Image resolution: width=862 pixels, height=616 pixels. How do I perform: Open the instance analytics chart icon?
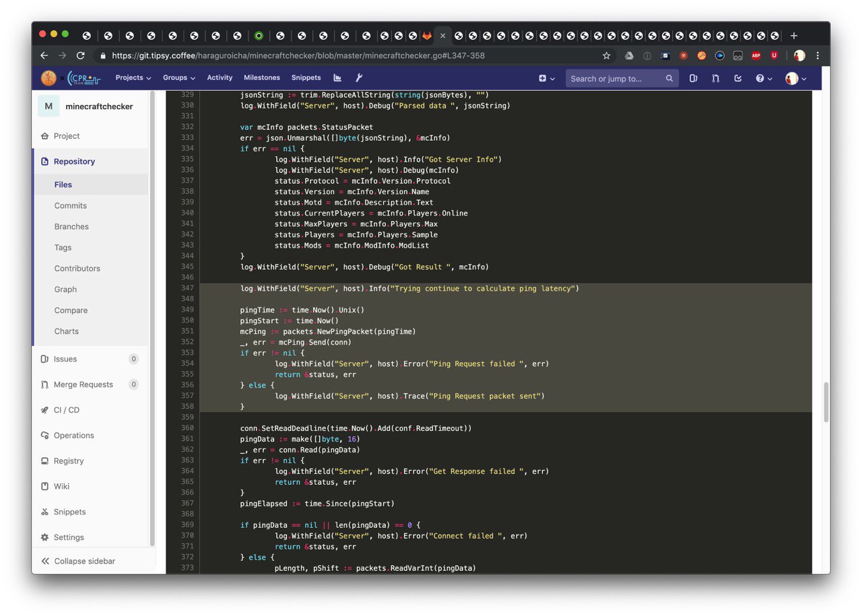pyautogui.click(x=337, y=78)
